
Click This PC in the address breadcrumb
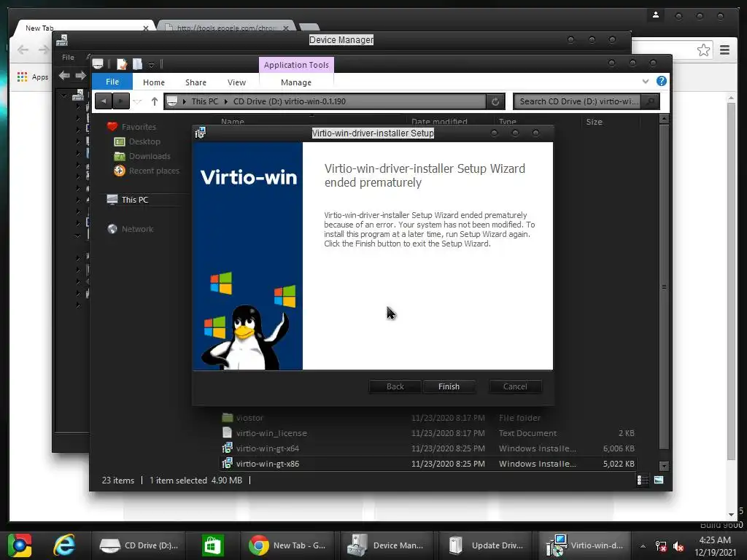point(204,101)
